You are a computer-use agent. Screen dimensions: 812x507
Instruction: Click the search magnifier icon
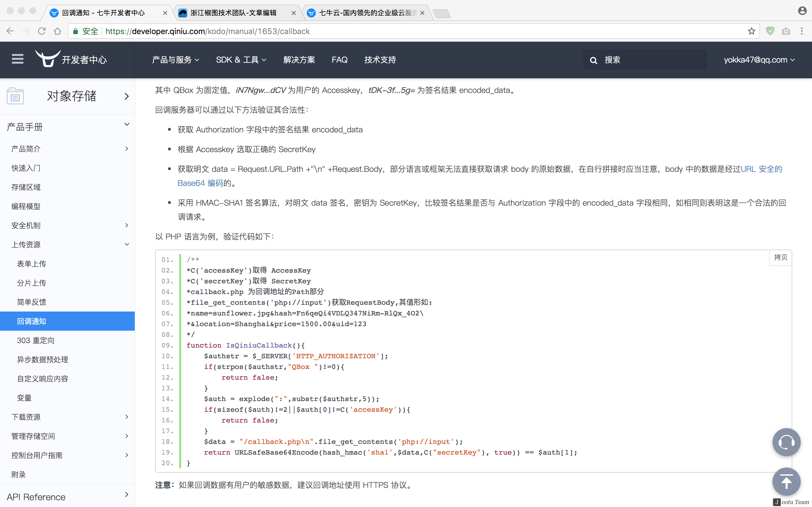593,60
